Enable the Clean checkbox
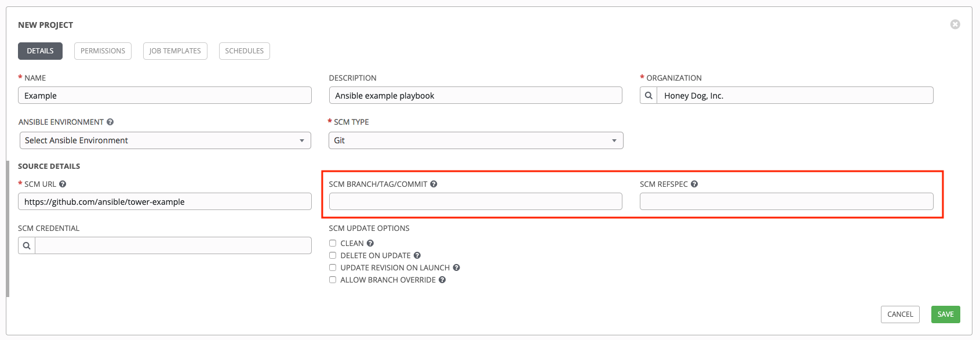 tap(333, 243)
